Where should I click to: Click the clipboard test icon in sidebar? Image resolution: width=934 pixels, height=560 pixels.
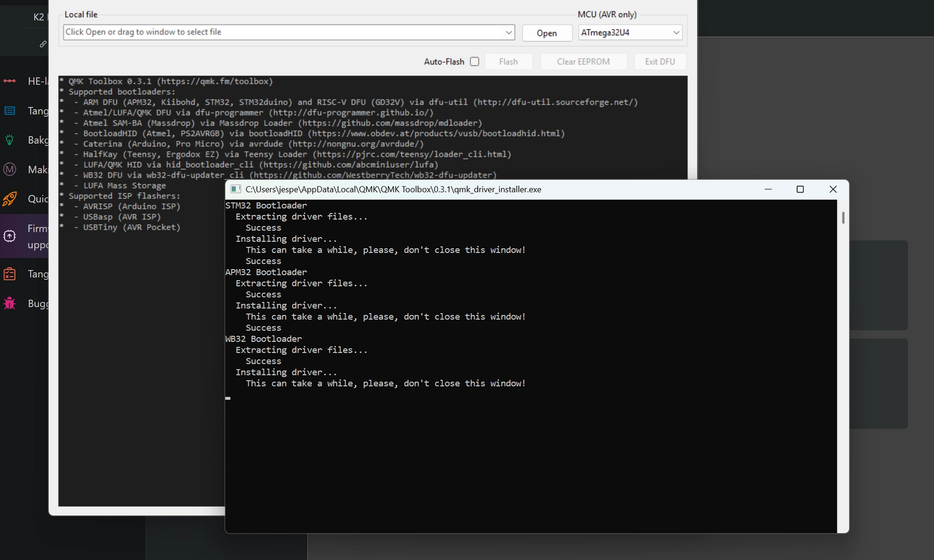9,274
